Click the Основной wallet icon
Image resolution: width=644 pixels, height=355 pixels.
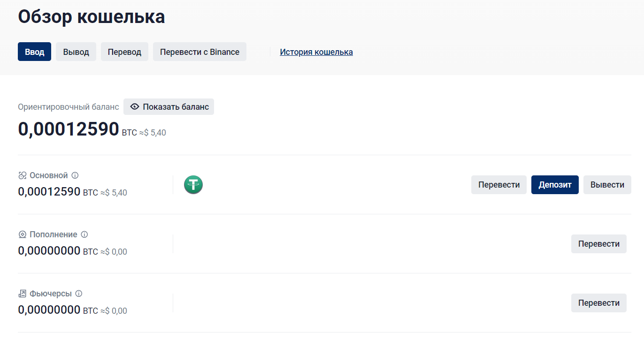point(22,175)
